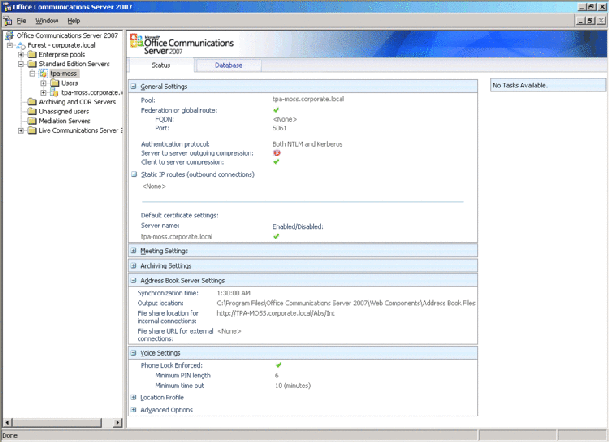Click the Enterprise pools folder icon
609x442 pixels.
click(32, 54)
